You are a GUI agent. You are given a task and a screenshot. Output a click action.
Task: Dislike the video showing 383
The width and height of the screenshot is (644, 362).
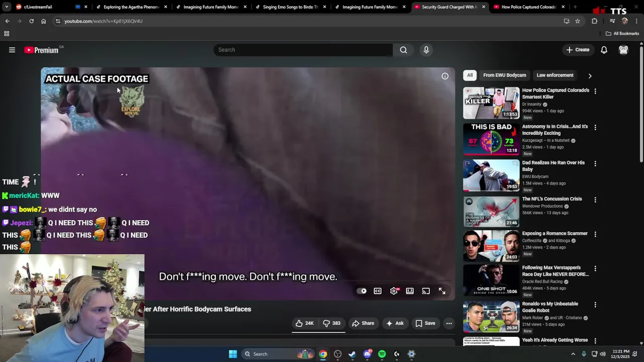click(x=332, y=323)
